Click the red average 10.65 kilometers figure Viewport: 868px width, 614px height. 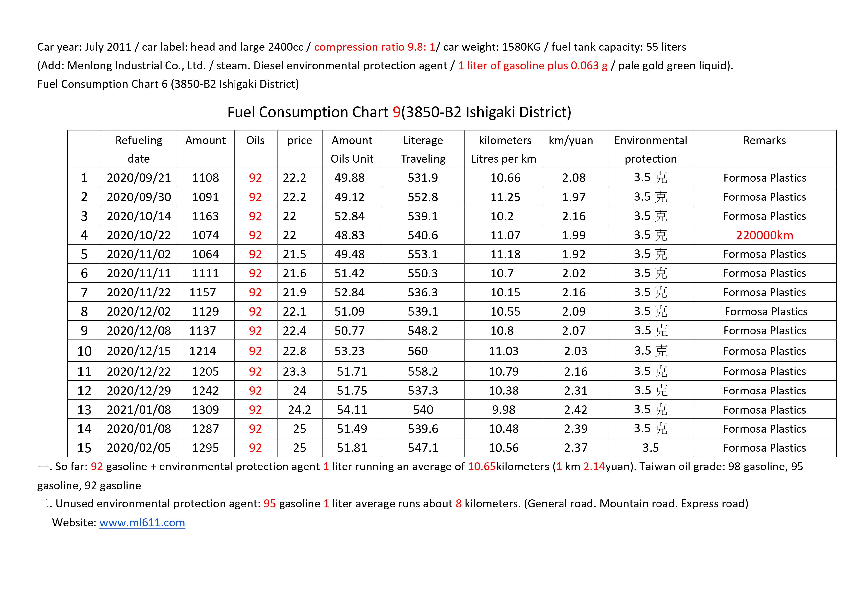tap(482, 467)
